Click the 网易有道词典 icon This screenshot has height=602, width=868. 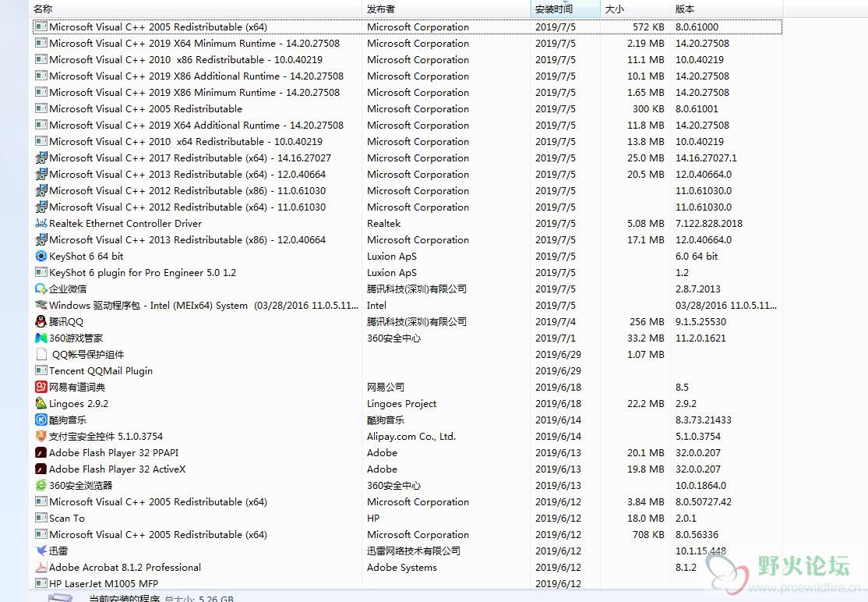click(x=41, y=387)
